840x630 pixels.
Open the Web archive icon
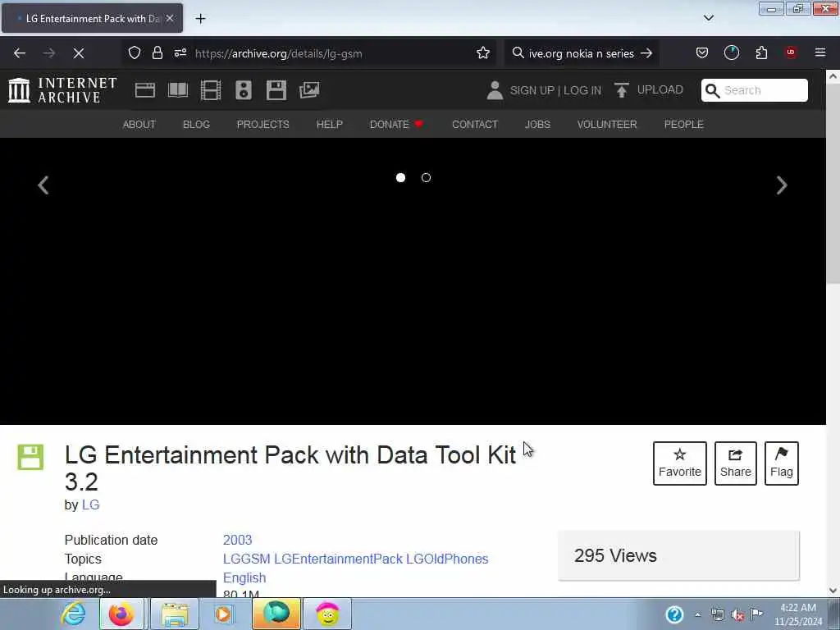pos(144,90)
